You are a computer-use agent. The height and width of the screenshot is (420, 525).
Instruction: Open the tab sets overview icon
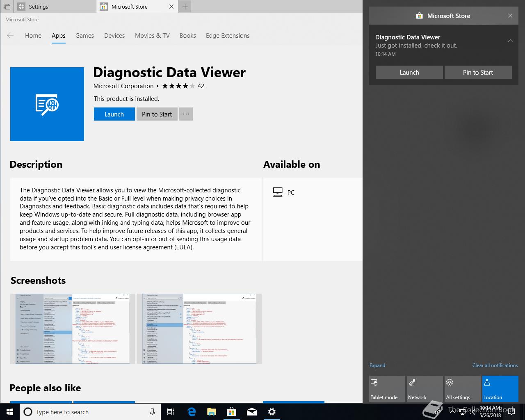point(7,7)
